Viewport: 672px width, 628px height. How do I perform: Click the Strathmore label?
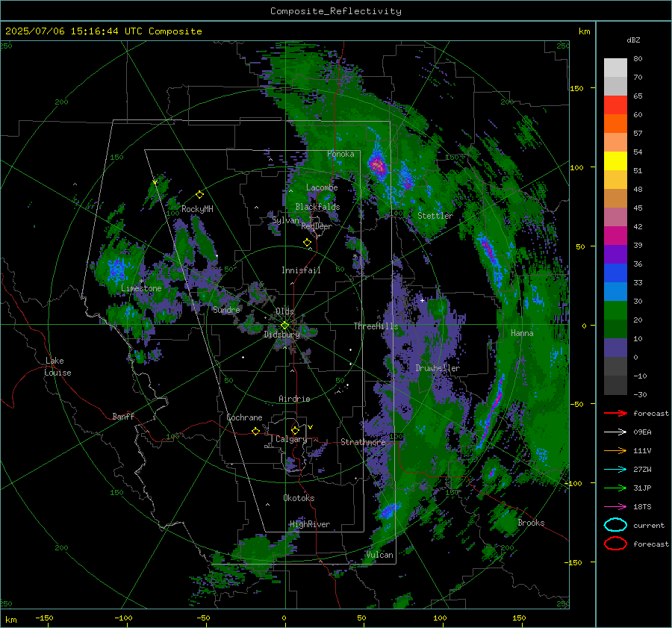[363, 442]
